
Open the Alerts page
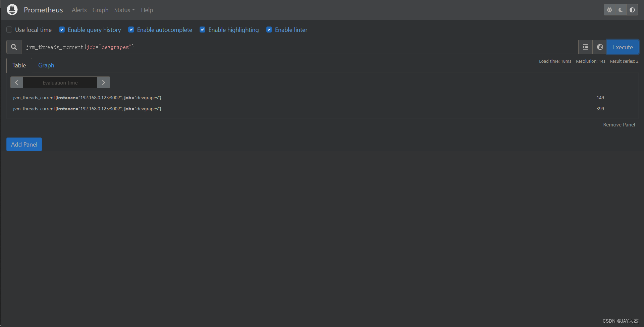79,10
